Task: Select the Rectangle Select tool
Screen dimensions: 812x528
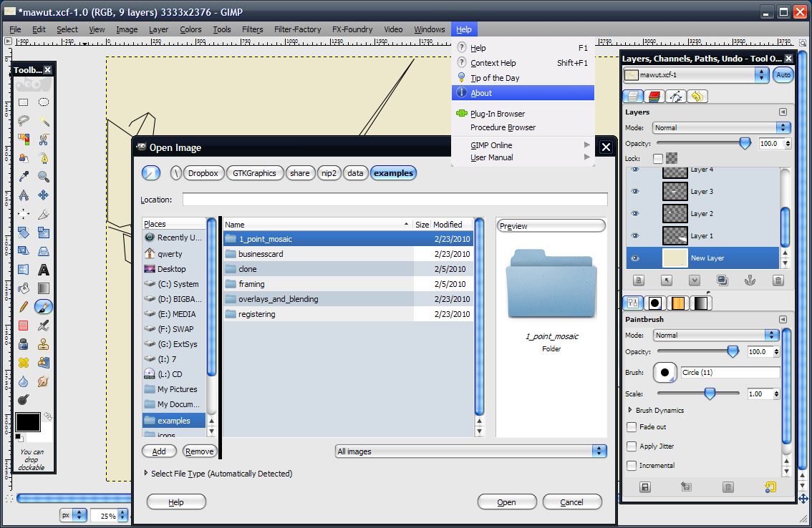Action: tap(24, 102)
